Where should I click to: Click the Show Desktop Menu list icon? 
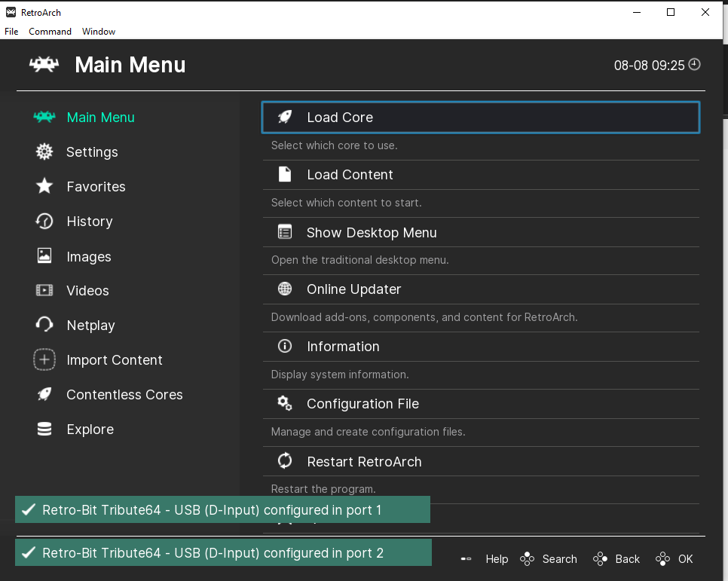coord(285,232)
